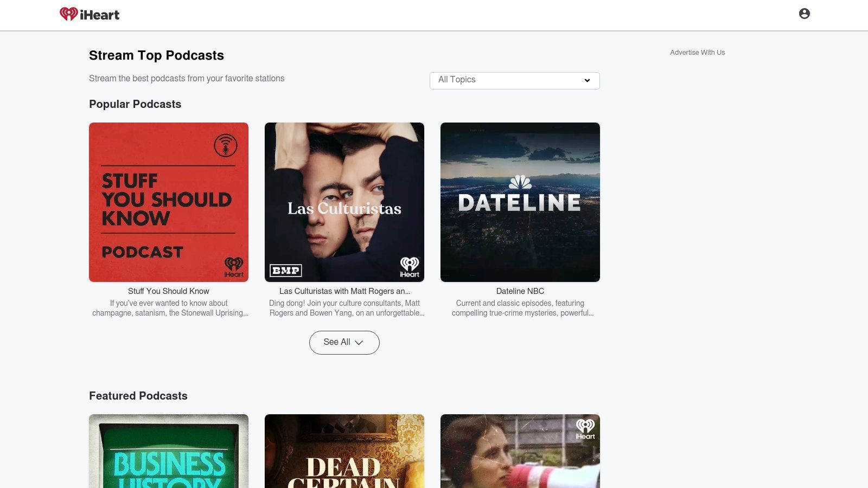
Task: Open Stuff You Should Know cover art
Action: pos(168,202)
